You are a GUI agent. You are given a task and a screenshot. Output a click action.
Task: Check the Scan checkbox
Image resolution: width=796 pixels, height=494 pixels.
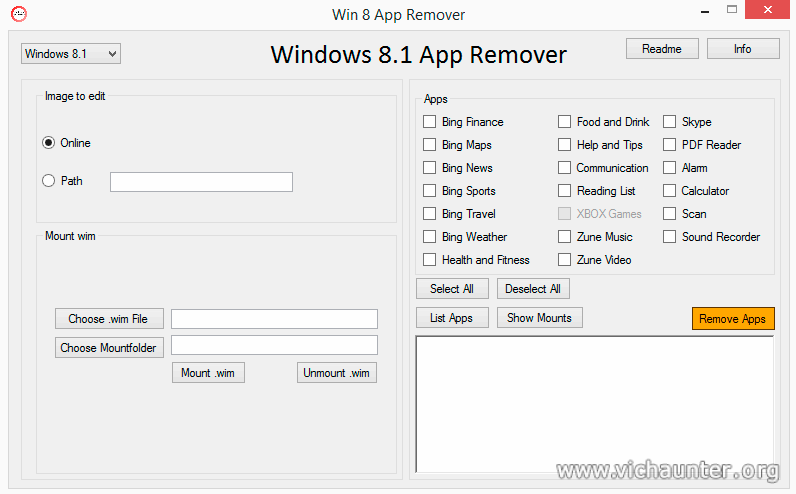670,214
